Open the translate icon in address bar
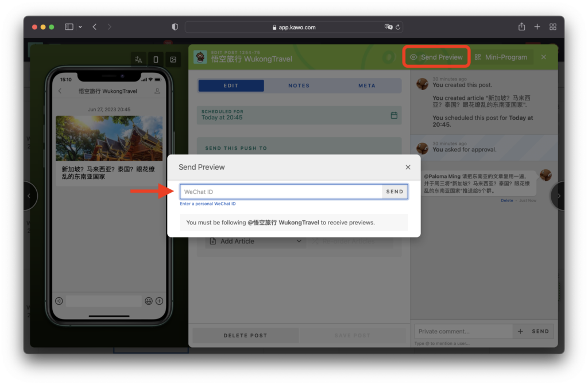 388,27
